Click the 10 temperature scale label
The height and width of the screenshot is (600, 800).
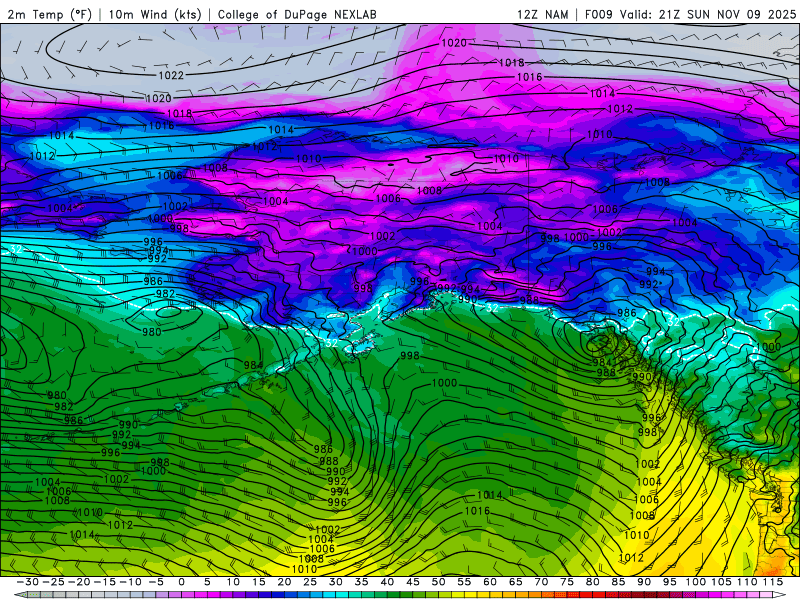[233, 582]
